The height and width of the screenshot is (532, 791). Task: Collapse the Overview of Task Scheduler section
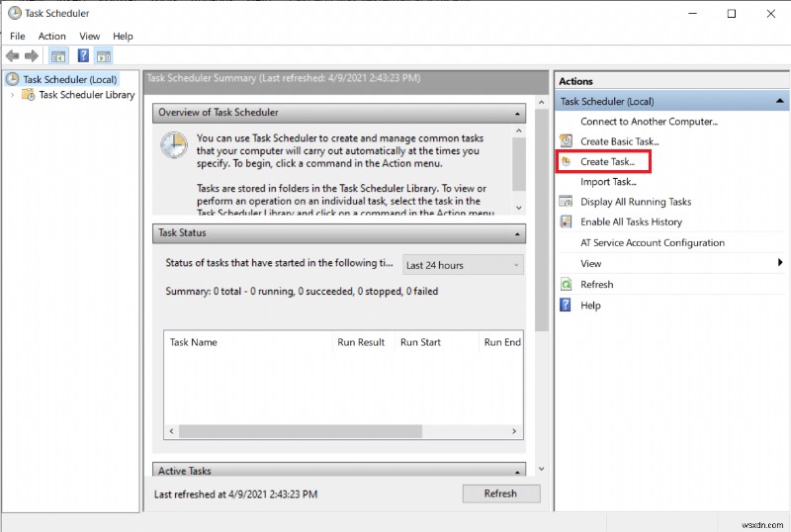click(x=517, y=114)
